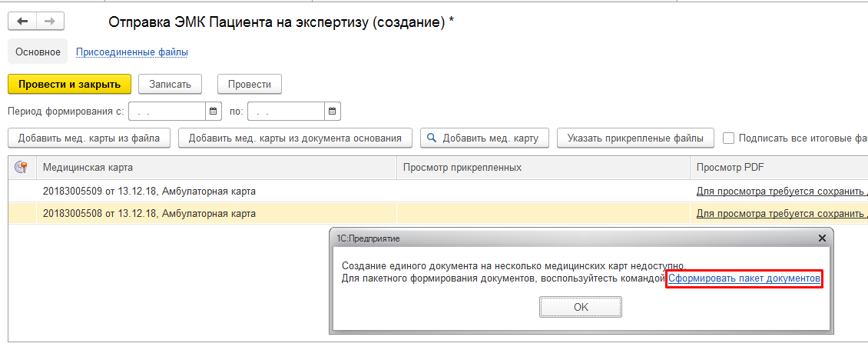Click the attachment icon column header
The width and height of the screenshot is (868, 350).
(21, 167)
